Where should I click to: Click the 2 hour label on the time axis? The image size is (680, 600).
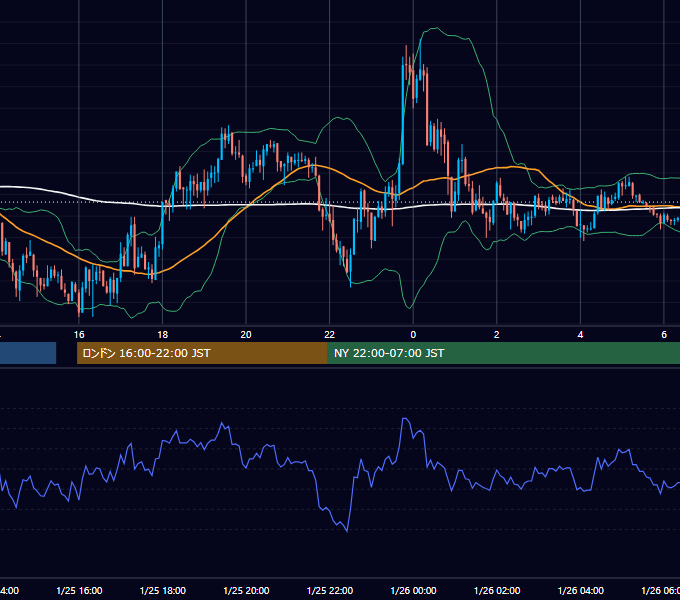[x=497, y=335]
